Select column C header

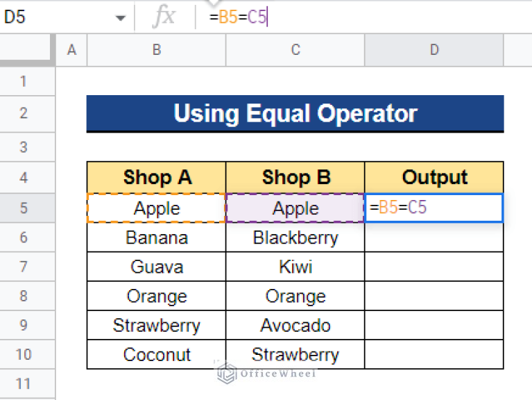pyautogui.click(x=295, y=50)
